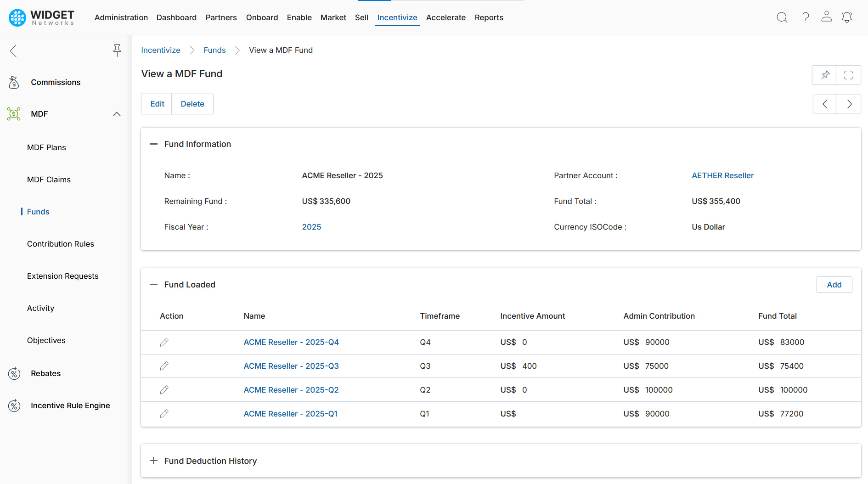Open the help question mark icon
Screen dimensions: 868x484
pos(806,17)
